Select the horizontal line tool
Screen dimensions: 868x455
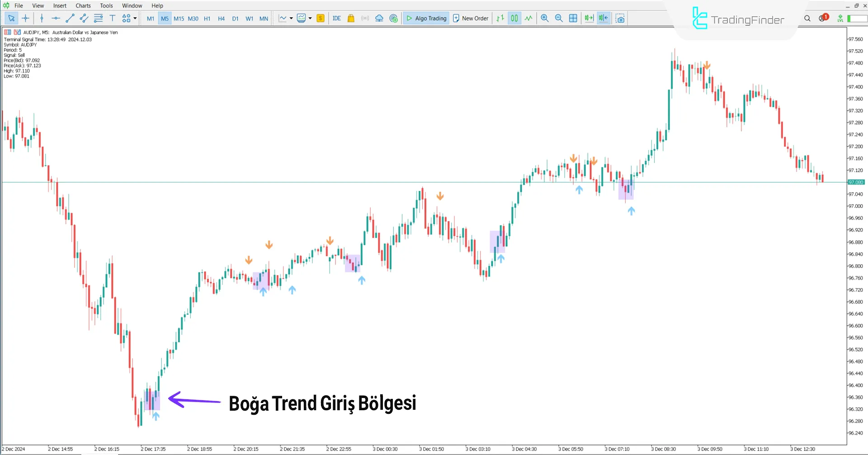56,18
